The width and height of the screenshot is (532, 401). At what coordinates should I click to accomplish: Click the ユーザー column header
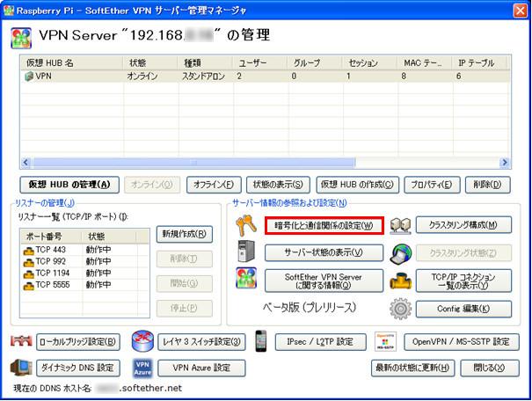260,63
